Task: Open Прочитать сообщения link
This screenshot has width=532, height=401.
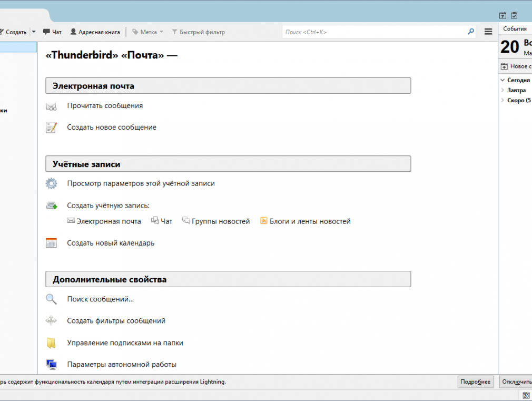Action: pyautogui.click(x=105, y=105)
